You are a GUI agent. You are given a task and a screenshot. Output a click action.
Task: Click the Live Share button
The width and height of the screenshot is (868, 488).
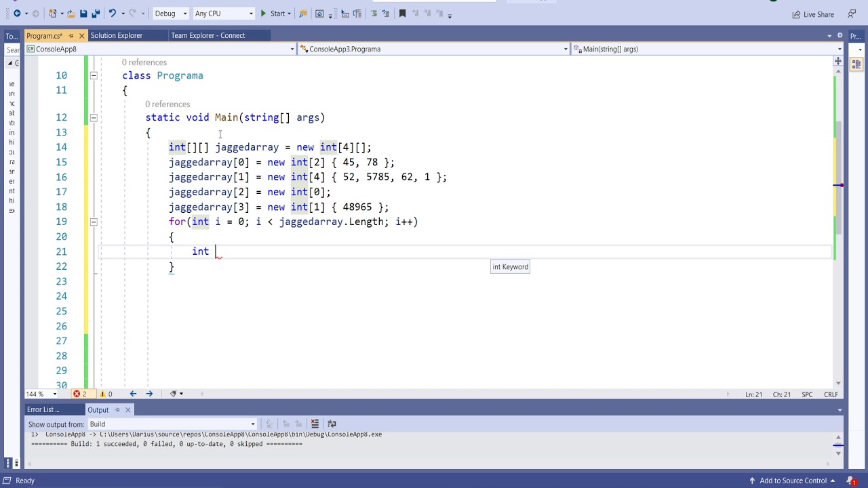pyautogui.click(x=813, y=14)
